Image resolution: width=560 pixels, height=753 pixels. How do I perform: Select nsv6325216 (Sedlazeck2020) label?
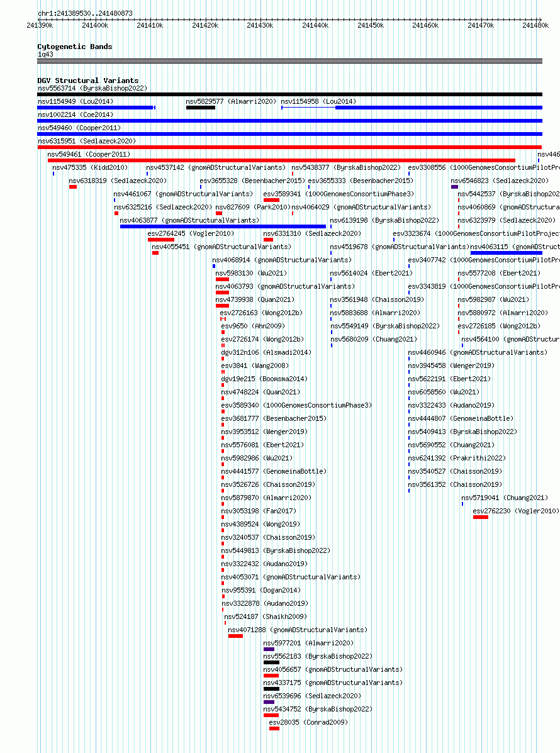[163, 207]
